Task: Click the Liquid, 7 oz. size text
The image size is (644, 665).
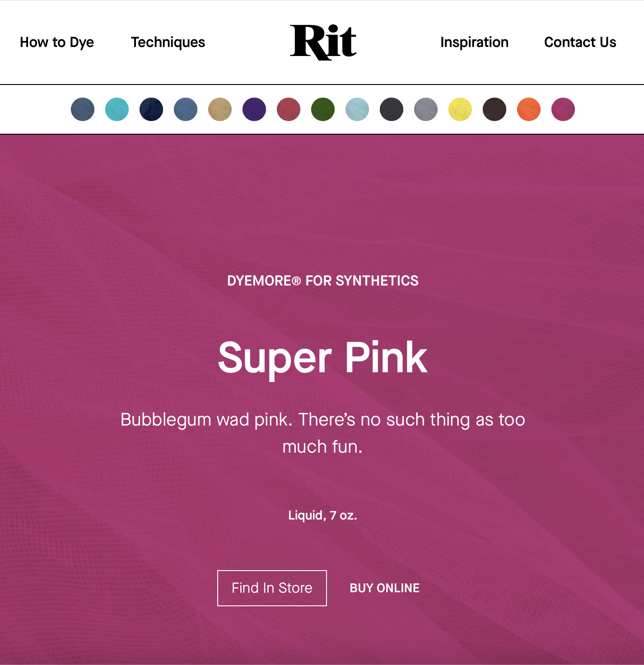Action: [x=323, y=515]
